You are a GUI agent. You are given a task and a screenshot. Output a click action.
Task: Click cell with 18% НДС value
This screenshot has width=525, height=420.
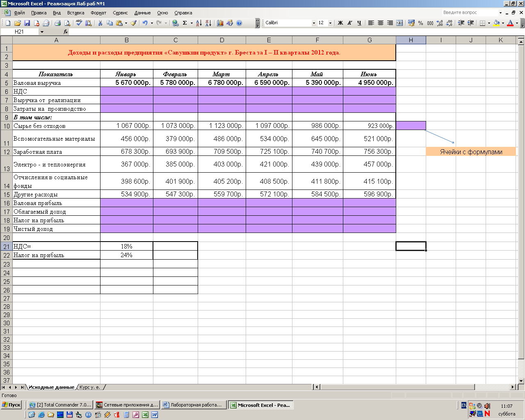[x=126, y=247]
